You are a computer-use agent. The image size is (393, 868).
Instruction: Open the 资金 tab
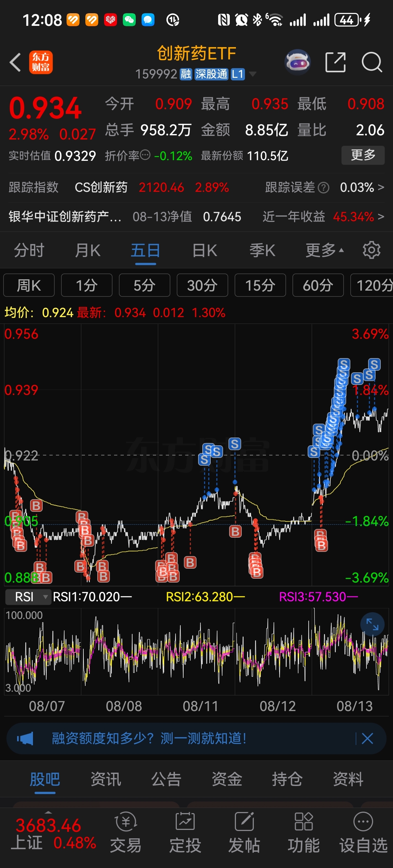[227, 779]
